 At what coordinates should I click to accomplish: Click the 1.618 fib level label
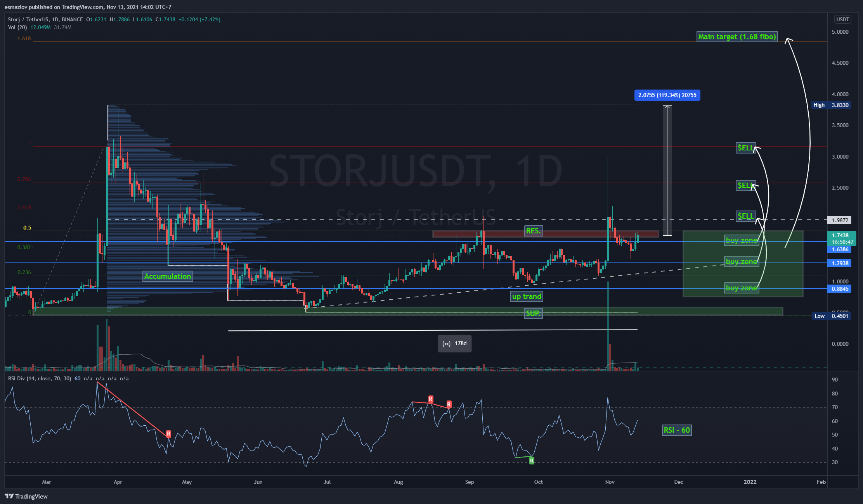point(24,38)
